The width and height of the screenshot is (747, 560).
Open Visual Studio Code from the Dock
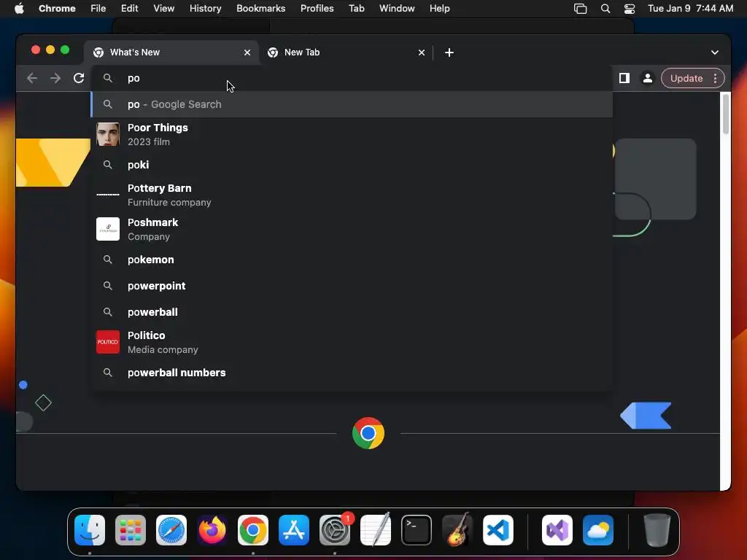point(498,530)
